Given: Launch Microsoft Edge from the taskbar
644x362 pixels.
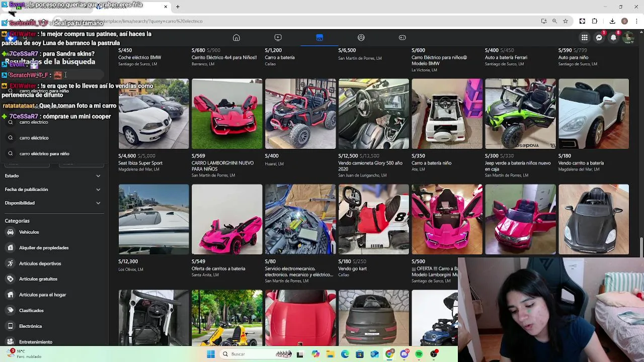Looking at the screenshot, I should pos(345,354).
